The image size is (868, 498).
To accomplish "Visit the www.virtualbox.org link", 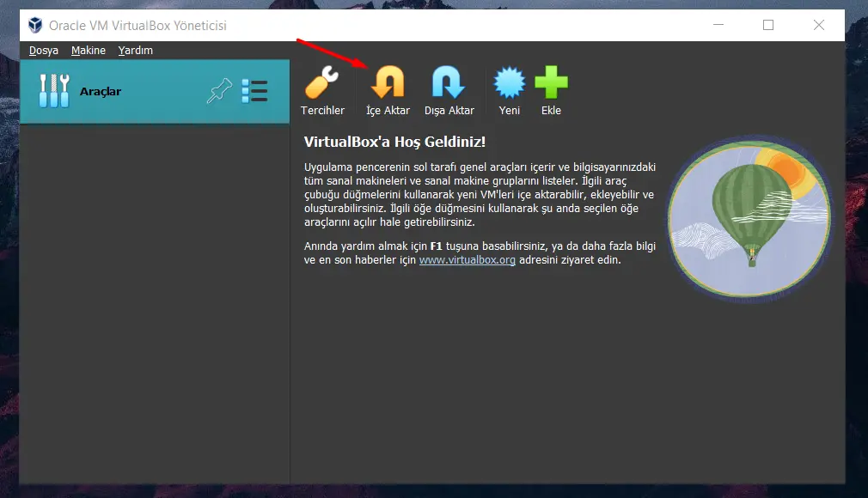I will [x=467, y=260].
